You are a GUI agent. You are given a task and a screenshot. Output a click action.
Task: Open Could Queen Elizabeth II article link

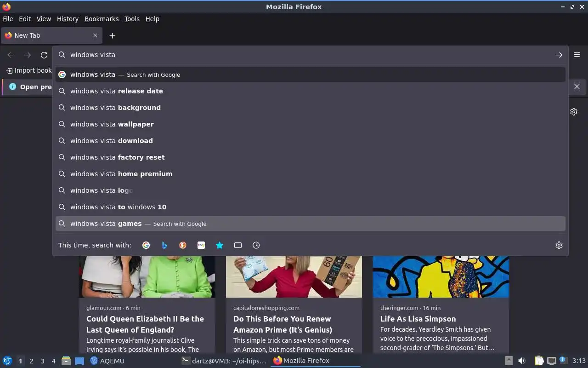click(x=145, y=324)
